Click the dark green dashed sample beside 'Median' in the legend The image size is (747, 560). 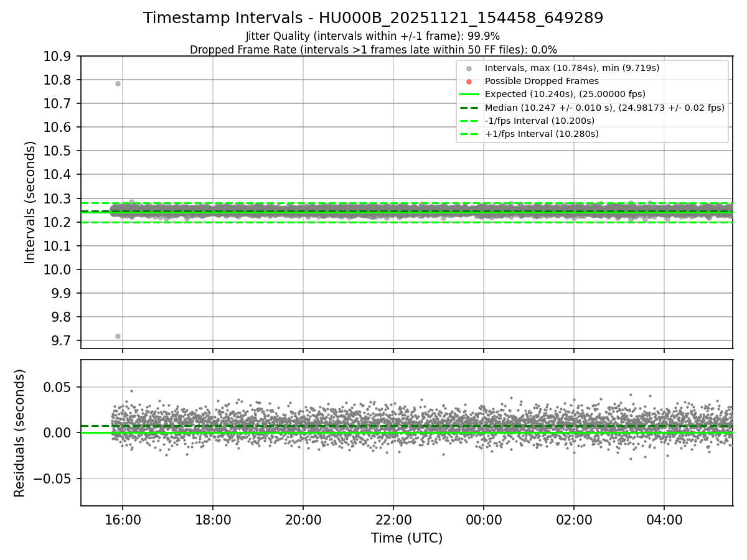tap(469, 107)
